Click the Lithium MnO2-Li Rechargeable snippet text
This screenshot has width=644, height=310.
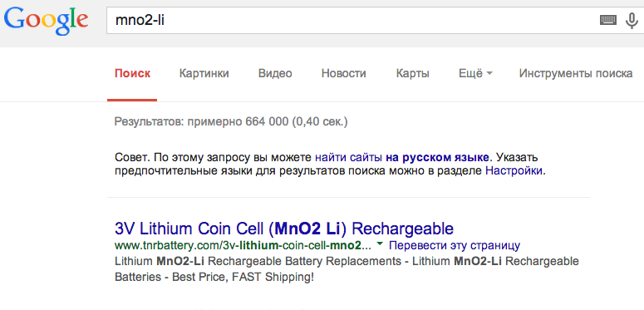[347, 269]
